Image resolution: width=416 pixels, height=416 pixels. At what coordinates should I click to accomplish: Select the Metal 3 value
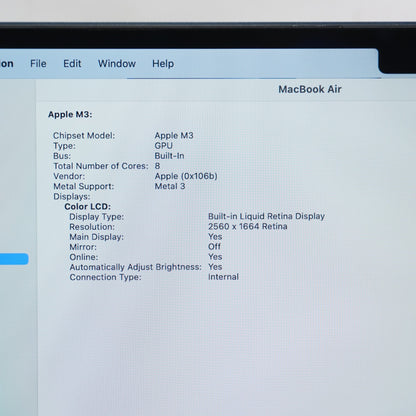coord(170,186)
